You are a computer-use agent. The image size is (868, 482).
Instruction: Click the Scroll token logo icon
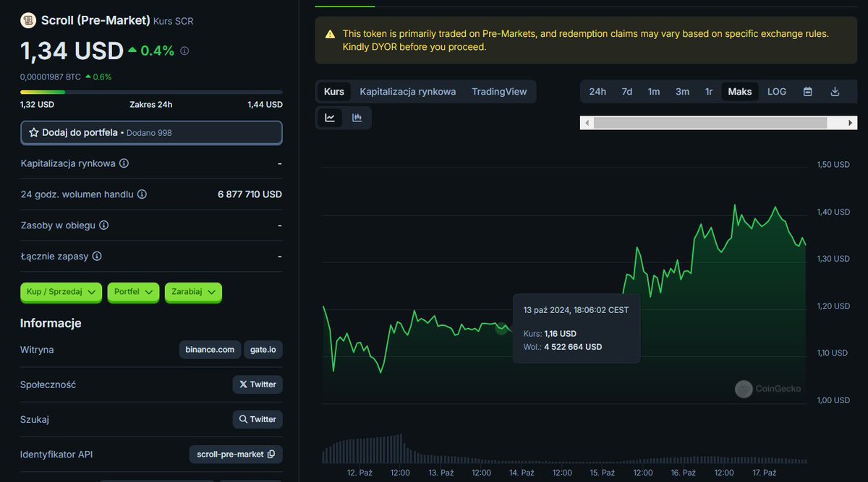tap(28, 21)
